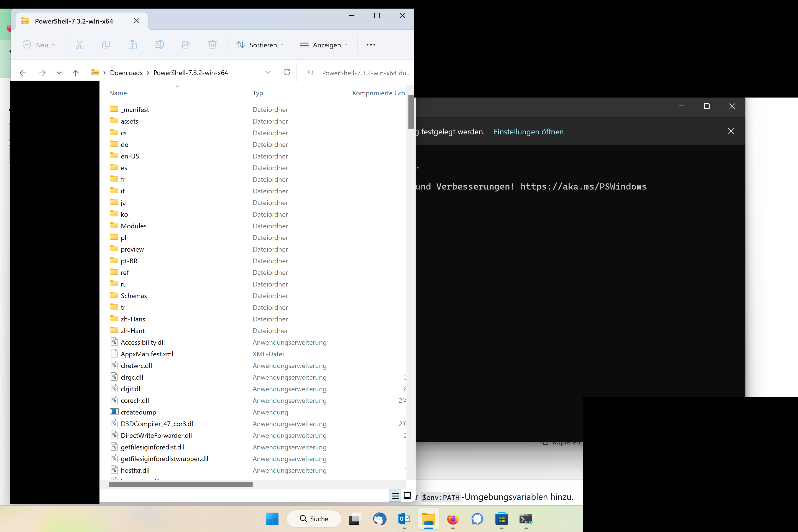
Task: Dismiss the terminal notification banner
Action: (731, 131)
